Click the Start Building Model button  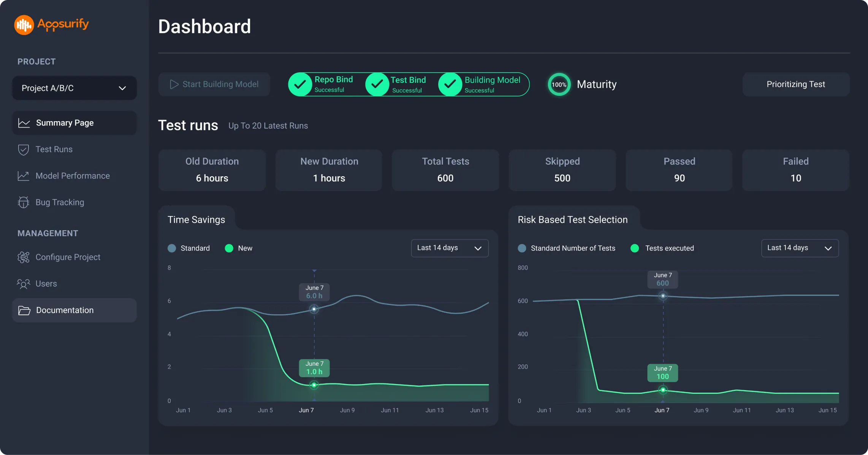(214, 84)
